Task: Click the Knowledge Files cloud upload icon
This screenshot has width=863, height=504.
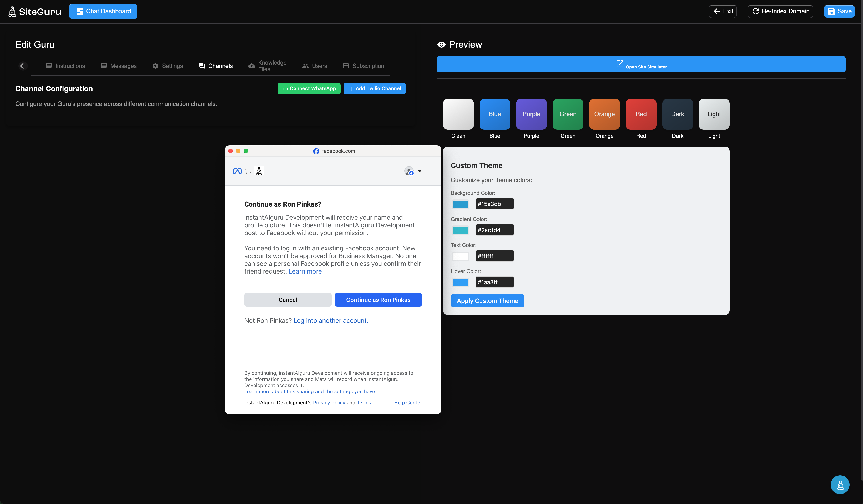Action: (x=251, y=66)
